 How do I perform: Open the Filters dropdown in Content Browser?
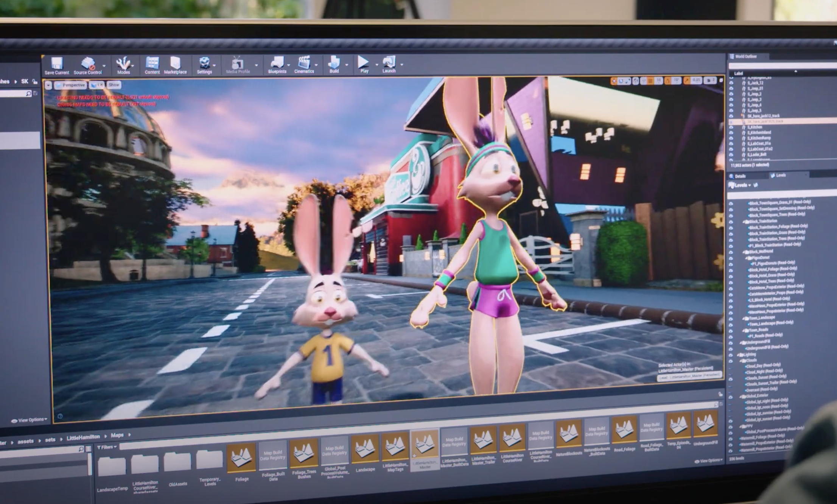point(107,447)
